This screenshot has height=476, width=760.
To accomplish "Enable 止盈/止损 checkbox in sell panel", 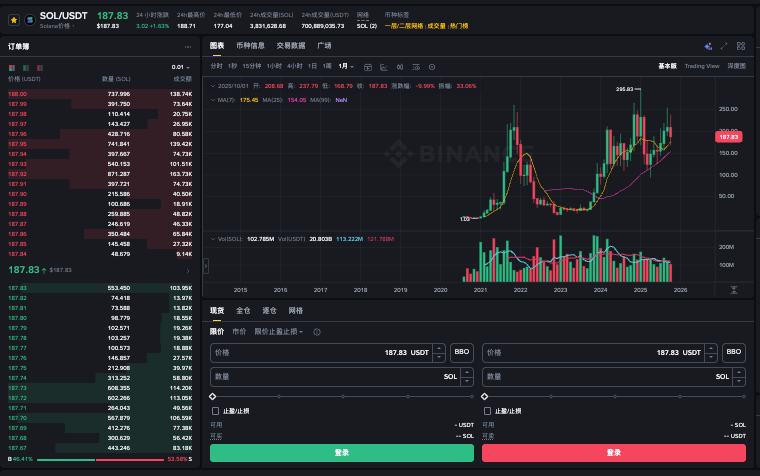I will (486, 411).
